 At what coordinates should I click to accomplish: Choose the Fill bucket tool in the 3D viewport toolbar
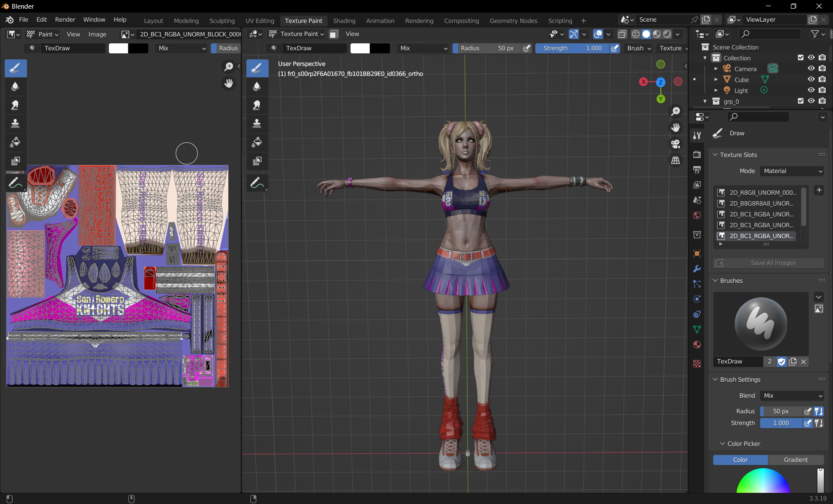[257, 142]
